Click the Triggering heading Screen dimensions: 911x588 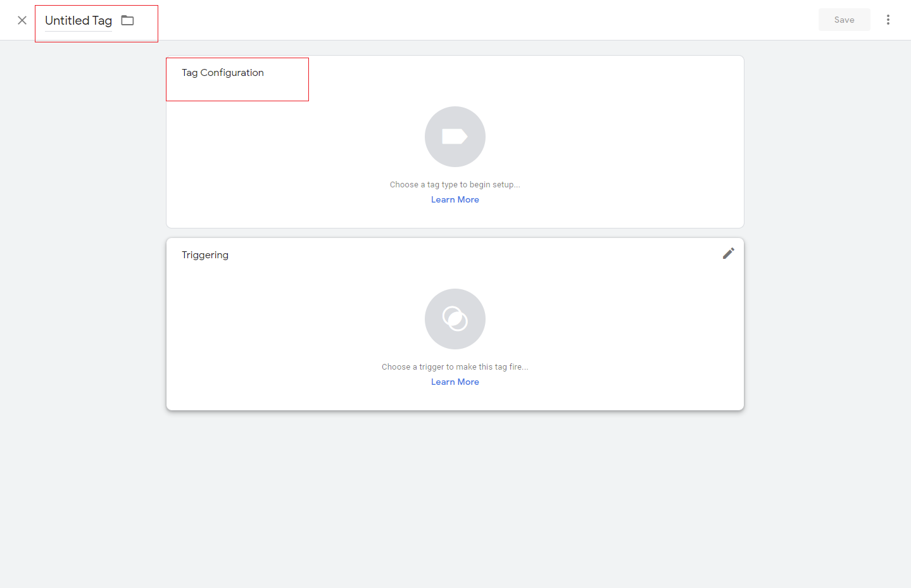[205, 255]
